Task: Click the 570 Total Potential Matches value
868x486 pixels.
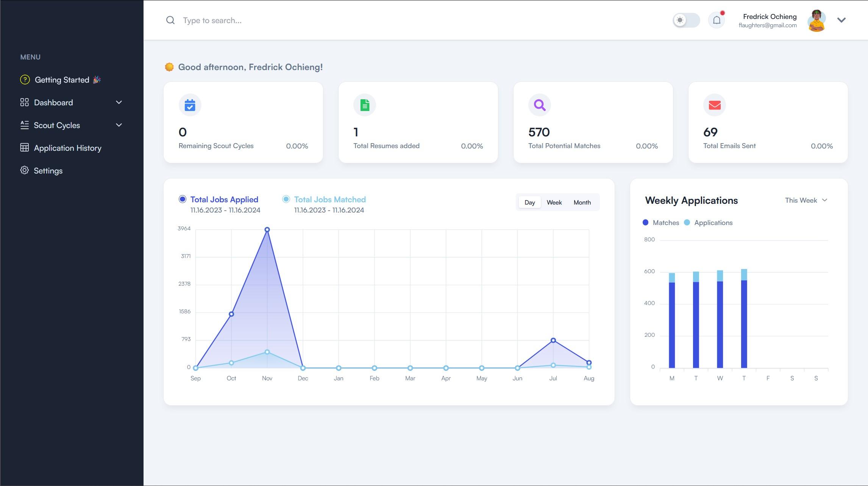Action: click(x=539, y=132)
